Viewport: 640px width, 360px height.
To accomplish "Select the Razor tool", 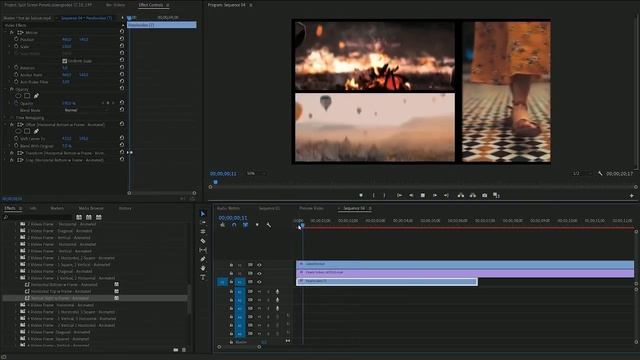I will 203,241.
